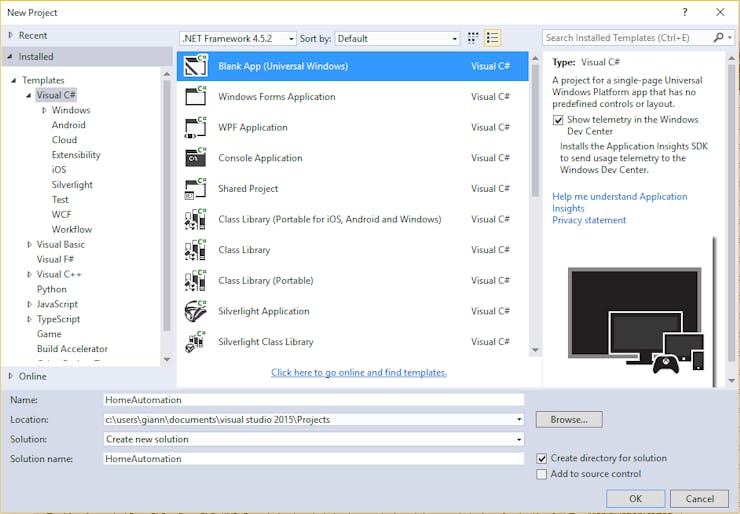Click the template list vertical scrollbar thumb
This screenshot has width=740, height=514.
tap(535, 130)
